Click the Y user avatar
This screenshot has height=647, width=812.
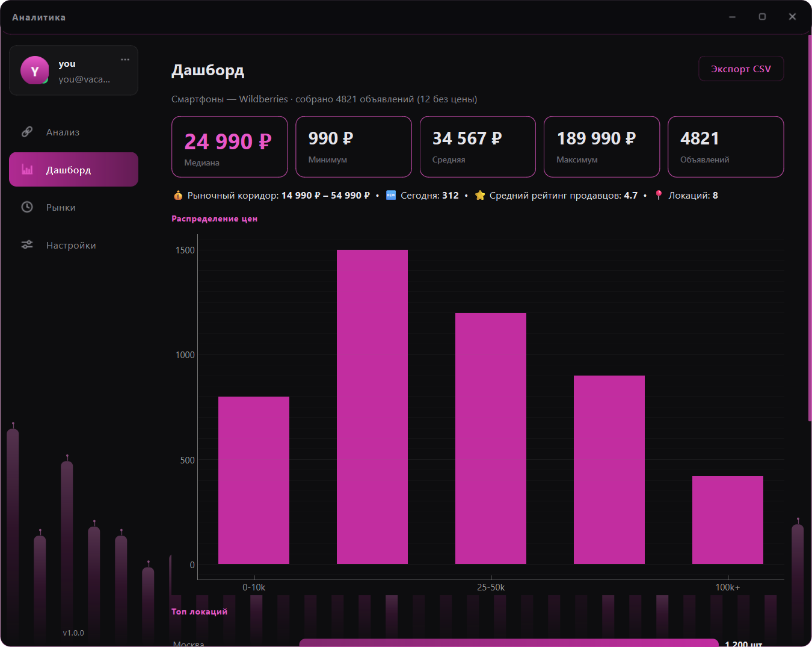pos(35,70)
